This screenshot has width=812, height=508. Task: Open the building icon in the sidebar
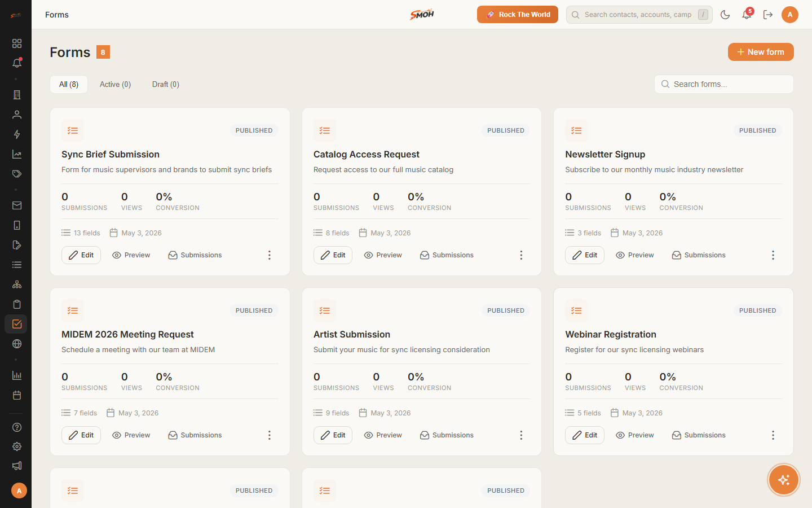click(17, 95)
